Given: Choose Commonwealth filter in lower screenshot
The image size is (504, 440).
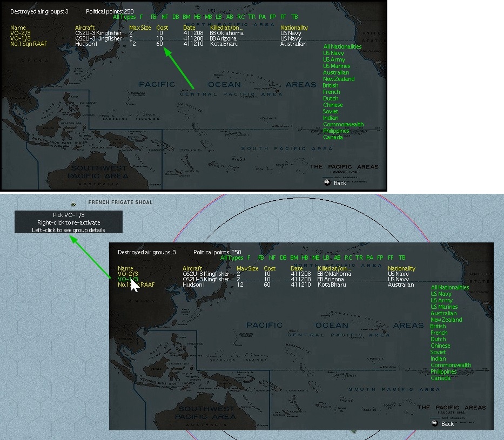Looking at the screenshot, I should coord(451,365).
